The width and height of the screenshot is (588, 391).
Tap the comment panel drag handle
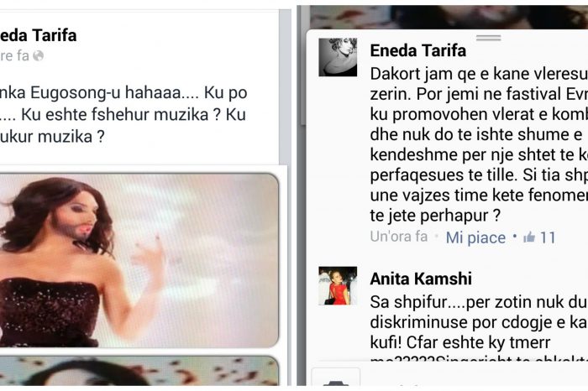coord(488,38)
